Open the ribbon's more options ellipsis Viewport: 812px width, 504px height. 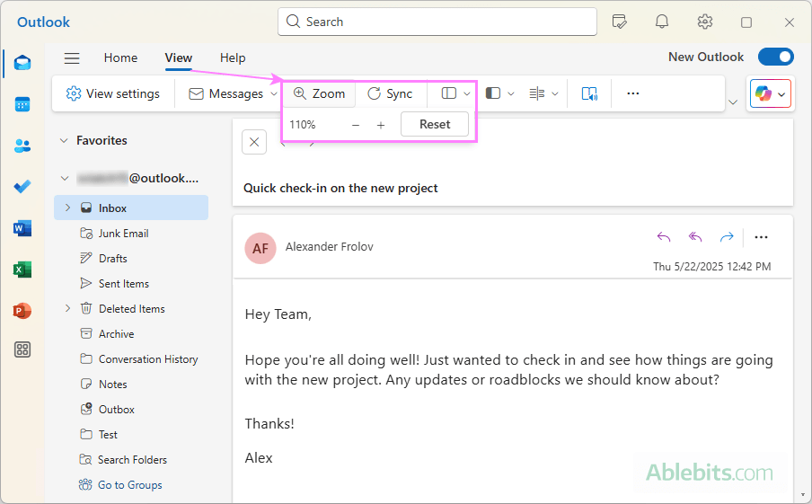(x=633, y=93)
